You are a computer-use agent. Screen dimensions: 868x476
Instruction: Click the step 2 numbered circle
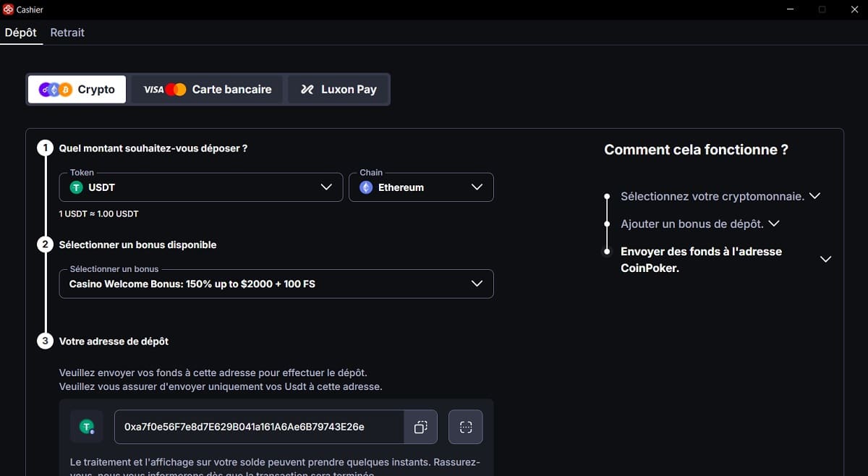pos(46,245)
